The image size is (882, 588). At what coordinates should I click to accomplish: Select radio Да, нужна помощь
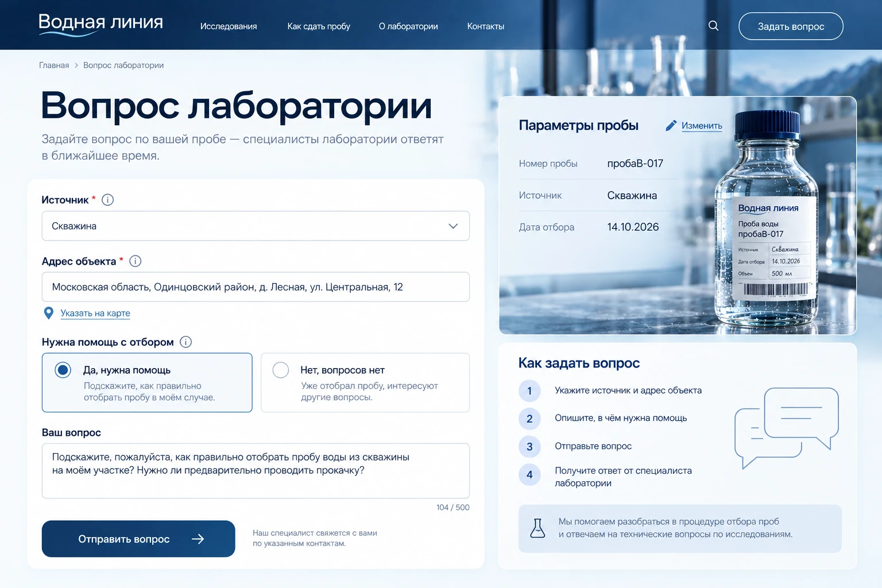(x=63, y=370)
